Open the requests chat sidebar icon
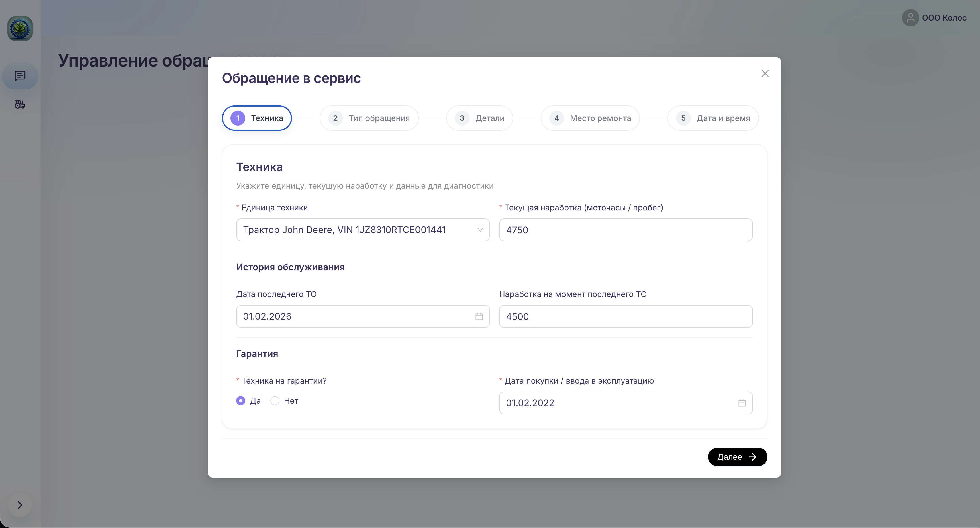The width and height of the screenshot is (980, 528). click(x=20, y=76)
